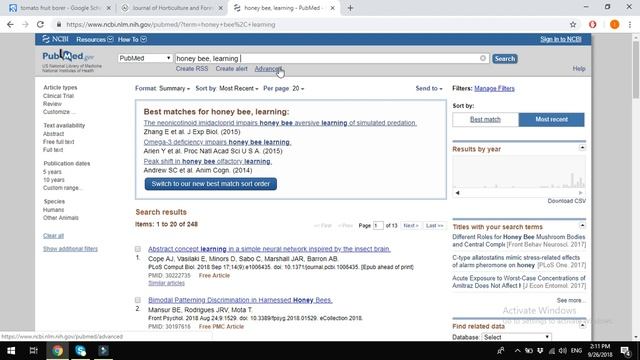Open the PubMed database dropdown

(x=145, y=58)
